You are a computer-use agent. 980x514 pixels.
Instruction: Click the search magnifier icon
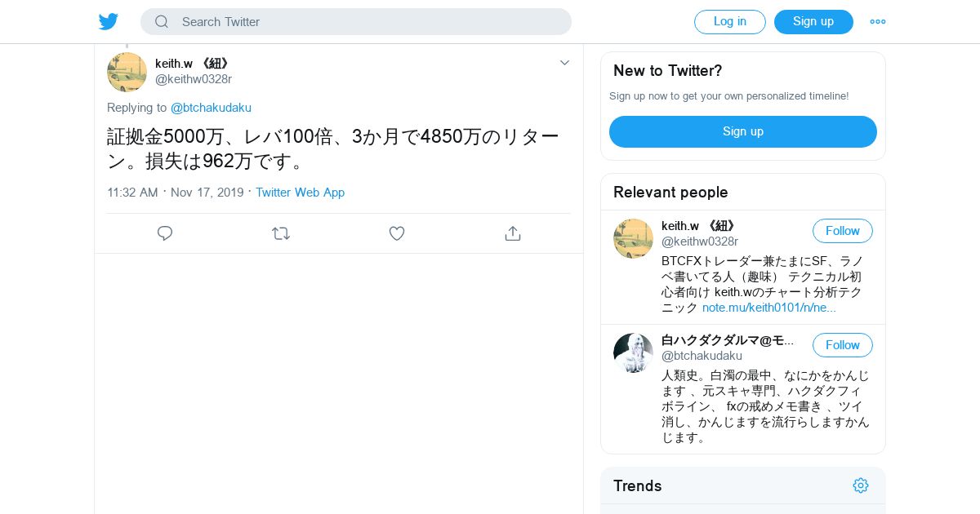(x=162, y=22)
